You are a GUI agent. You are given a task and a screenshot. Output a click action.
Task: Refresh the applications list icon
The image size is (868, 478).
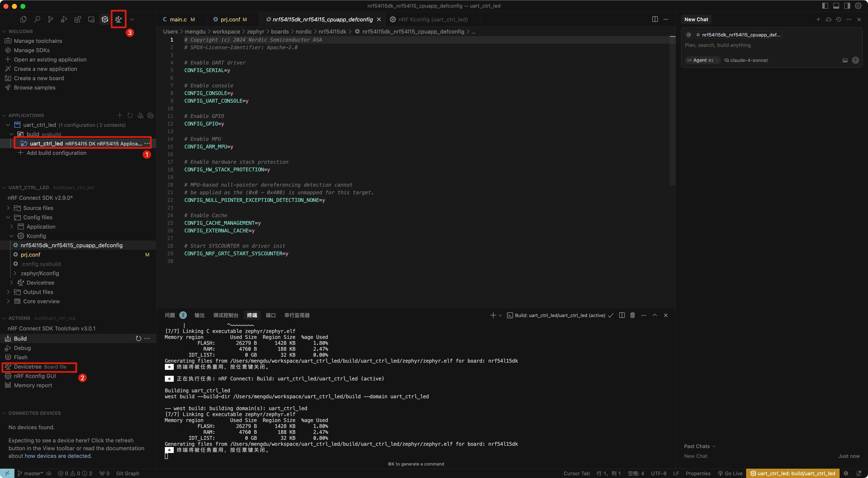point(130,116)
